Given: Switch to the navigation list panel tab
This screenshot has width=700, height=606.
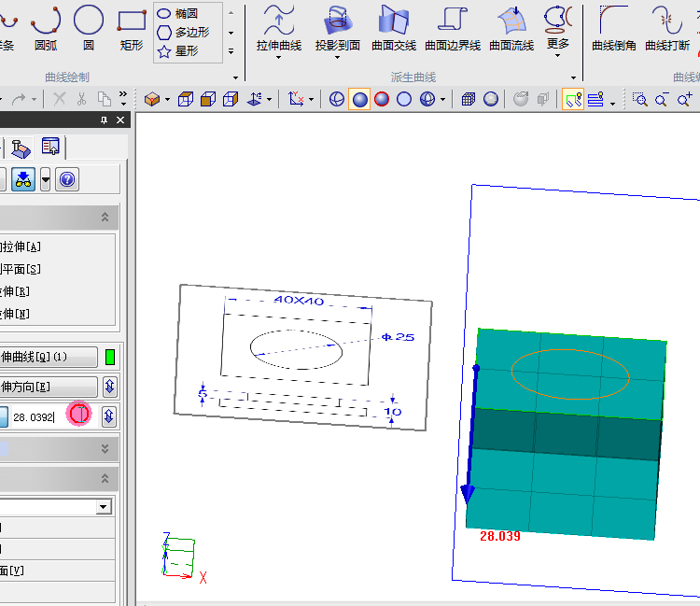Looking at the screenshot, I should pyautogui.click(x=50, y=147).
